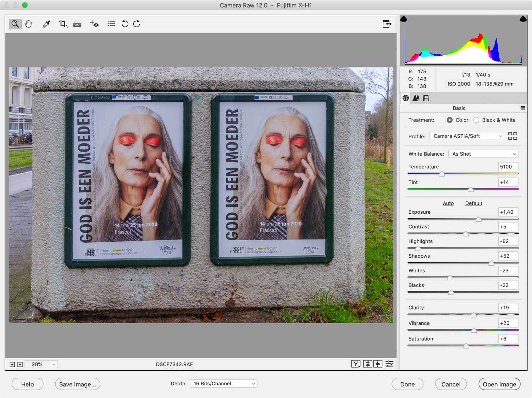Select Black & White treatment
This screenshot has height=398, width=532.
click(476, 120)
